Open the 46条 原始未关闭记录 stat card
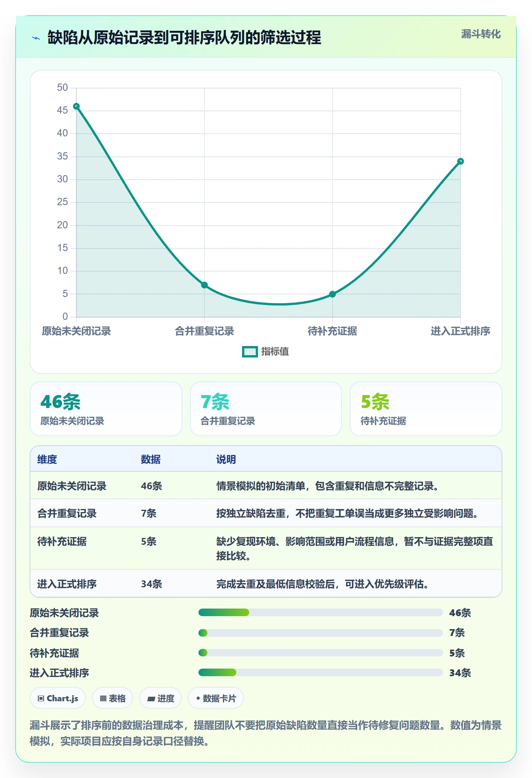Screen dimensions: 532x778 click(106, 409)
